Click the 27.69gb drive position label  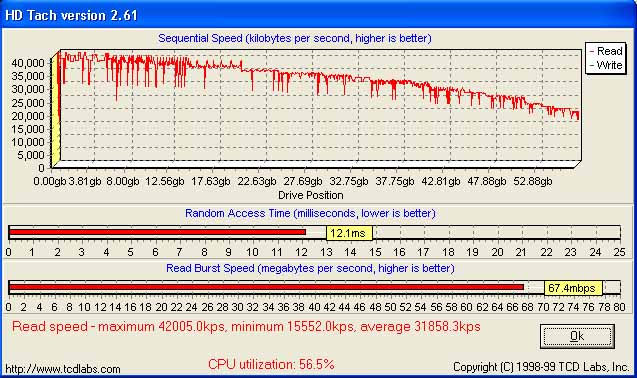click(x=303, y=181)
